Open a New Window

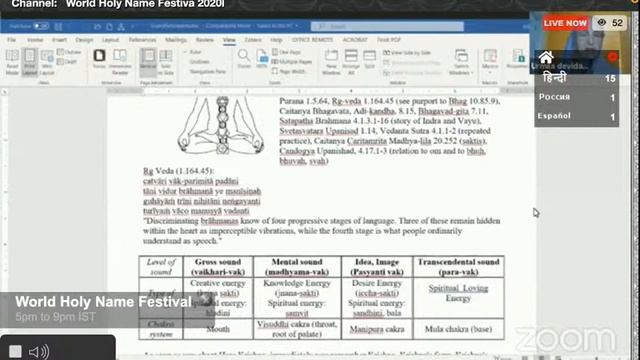point(331,62)
